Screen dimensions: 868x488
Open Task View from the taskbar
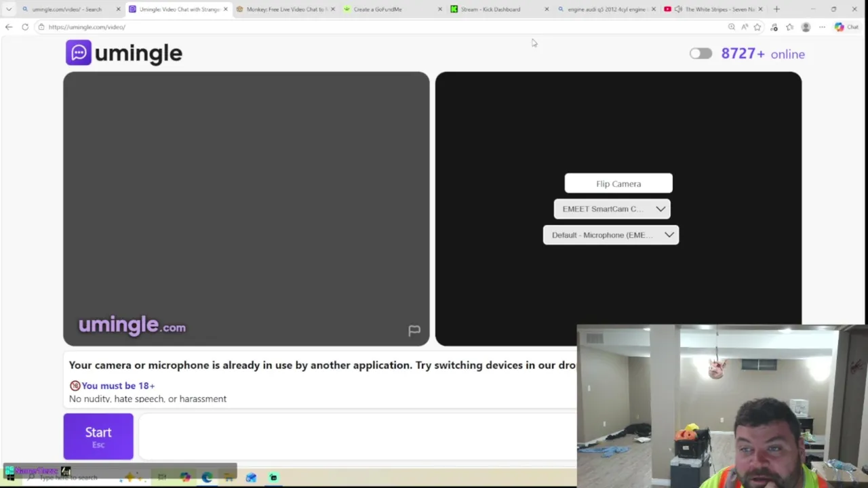click(162, 478)
